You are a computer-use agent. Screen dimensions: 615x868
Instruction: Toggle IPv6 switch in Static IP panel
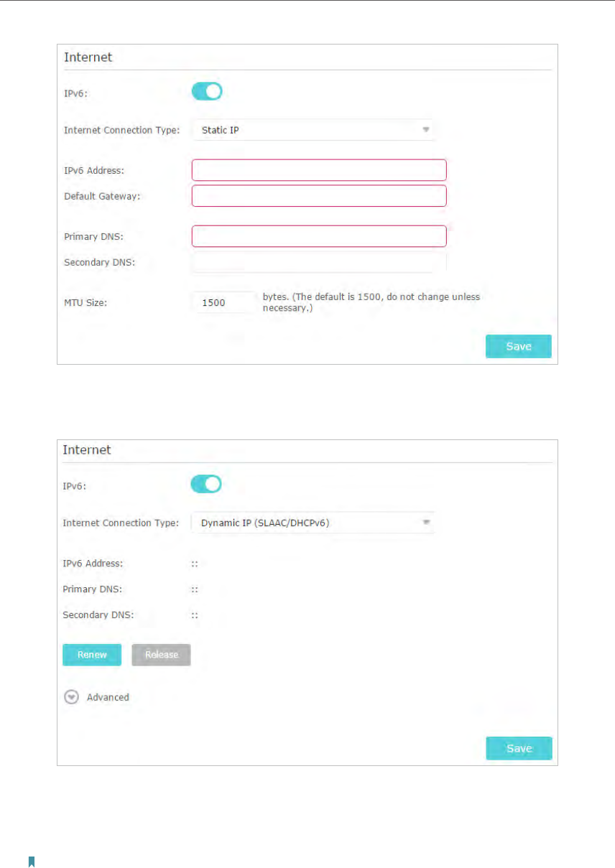tap(207, 91)
